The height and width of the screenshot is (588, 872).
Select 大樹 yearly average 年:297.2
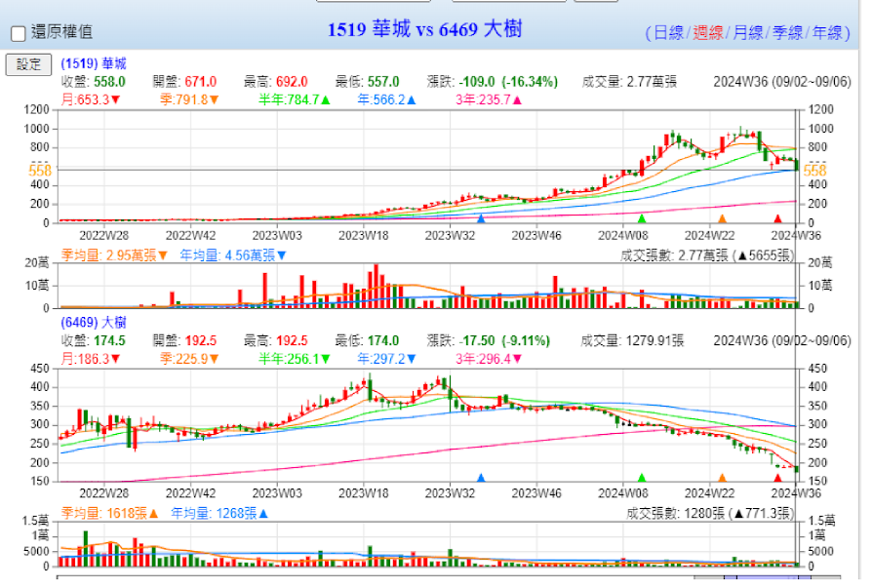pyautogui.click(x=386, y=359)
